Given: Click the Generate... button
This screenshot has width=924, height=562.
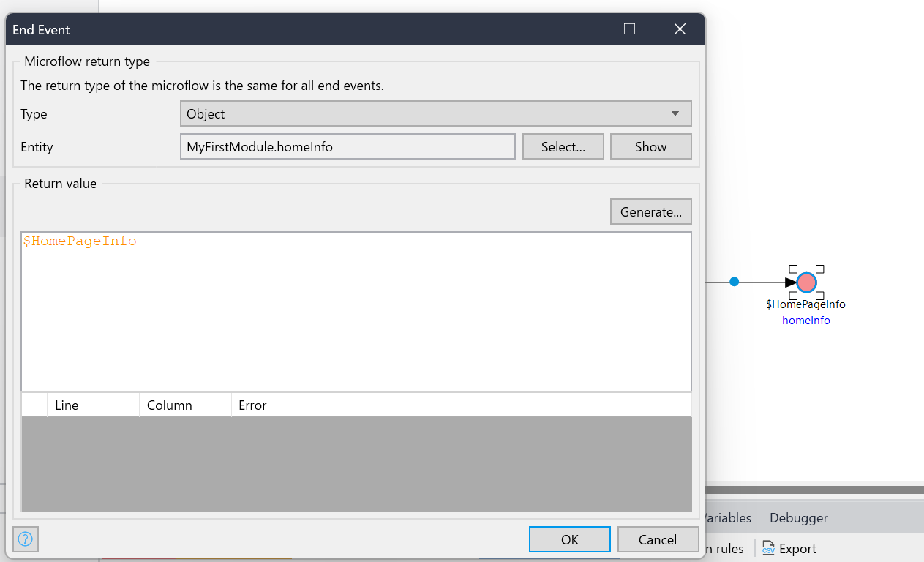Looking at the screenshot, I should click(x=650, y=212).
